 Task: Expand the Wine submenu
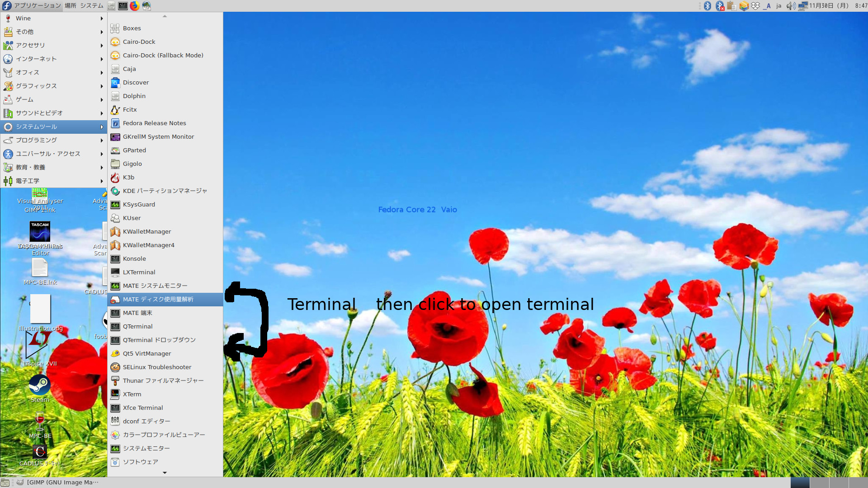53,19
